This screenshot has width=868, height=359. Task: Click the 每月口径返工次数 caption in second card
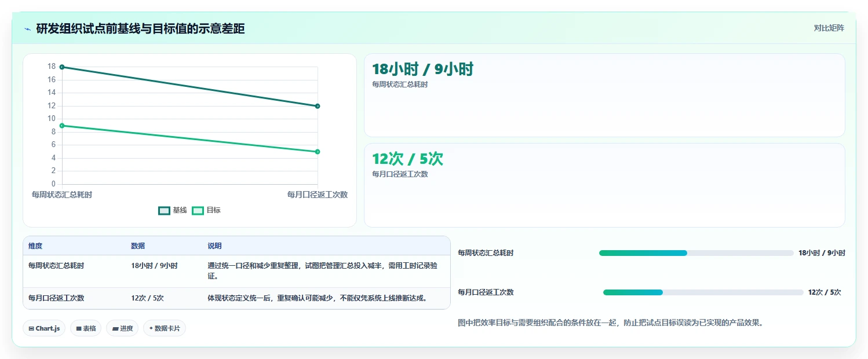(400, 174)
